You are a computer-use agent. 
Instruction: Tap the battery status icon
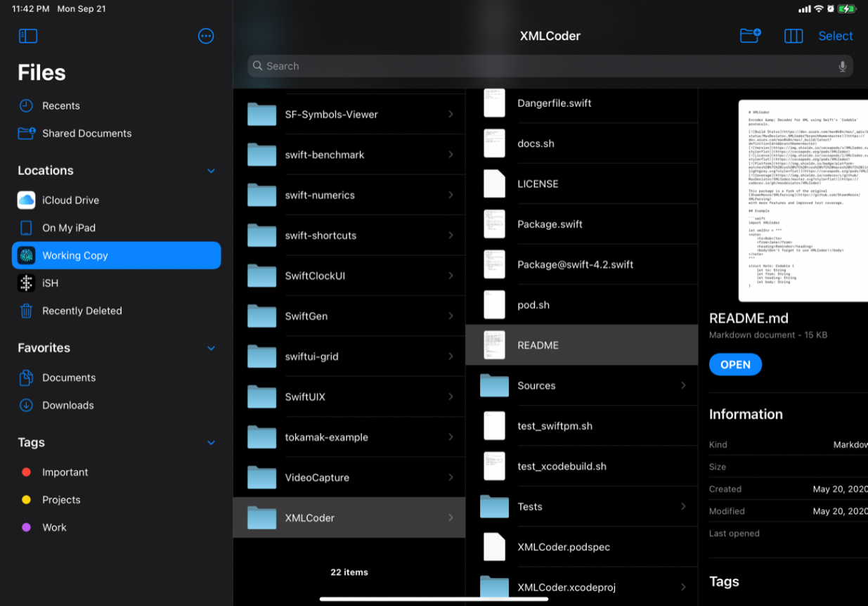tap(847, 9)
